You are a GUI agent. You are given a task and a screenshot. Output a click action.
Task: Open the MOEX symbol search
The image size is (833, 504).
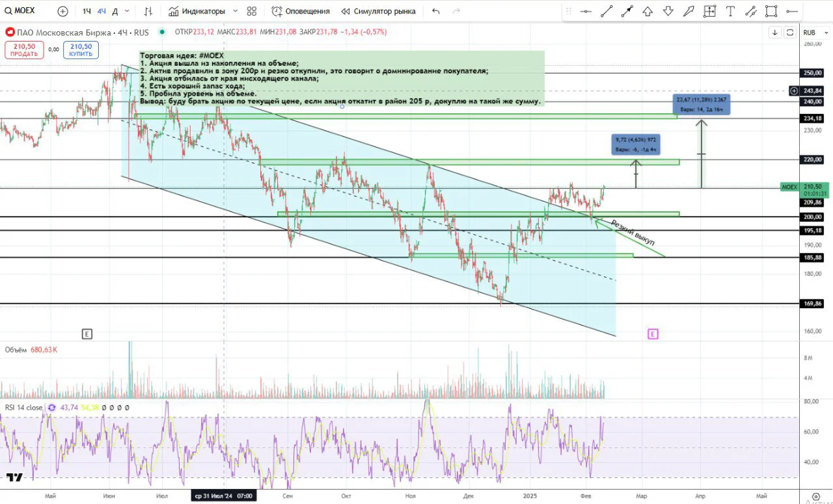tap(21, 11)
